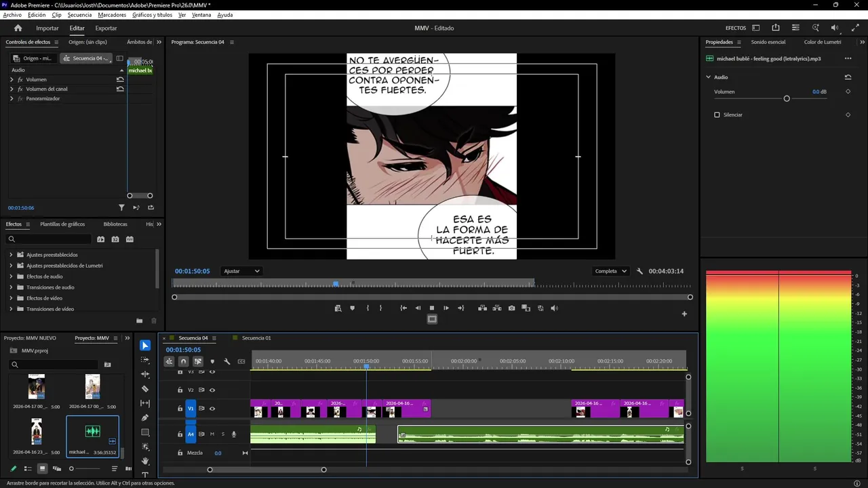Image resolution: width=868 pixels, height=488 pixels.
Task: Toggle V2 track output eye
Action: coord(212,390)
